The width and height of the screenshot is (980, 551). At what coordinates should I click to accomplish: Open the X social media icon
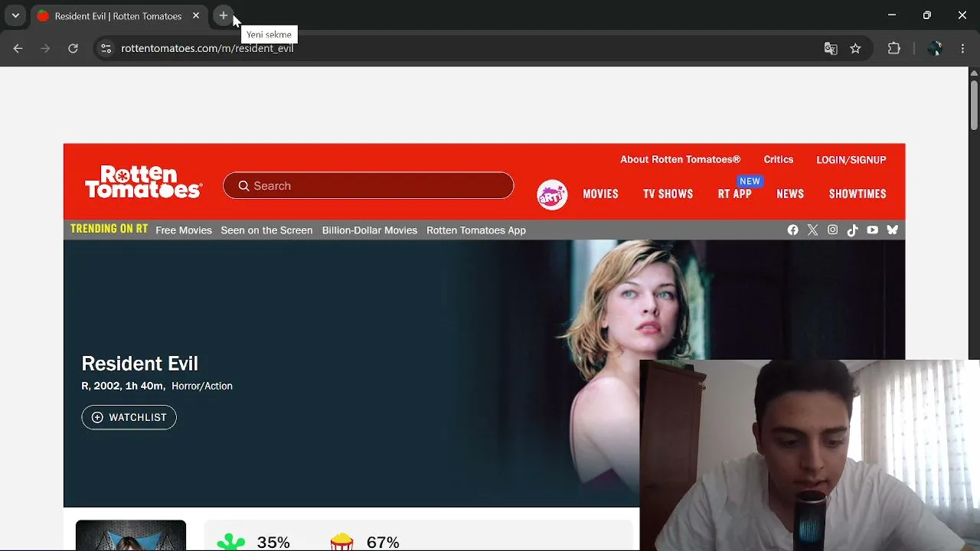(x=812, y=230)
